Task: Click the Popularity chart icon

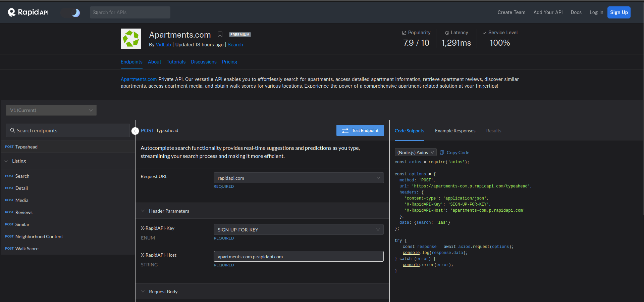Action: tap(404, 33)
